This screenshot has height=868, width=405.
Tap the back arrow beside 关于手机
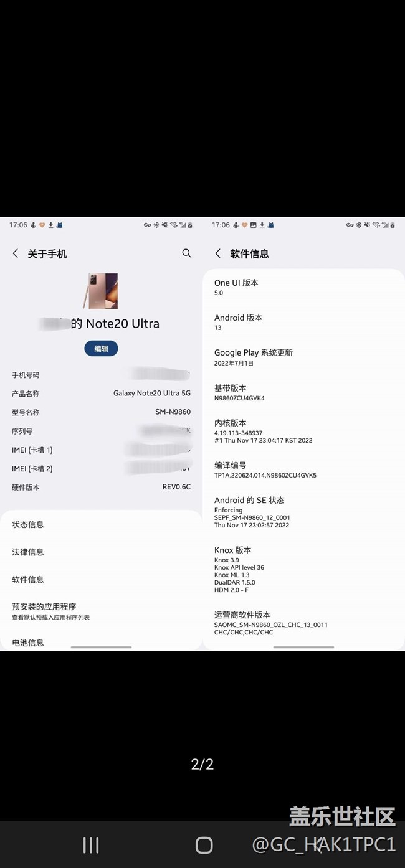pos(16,253)
